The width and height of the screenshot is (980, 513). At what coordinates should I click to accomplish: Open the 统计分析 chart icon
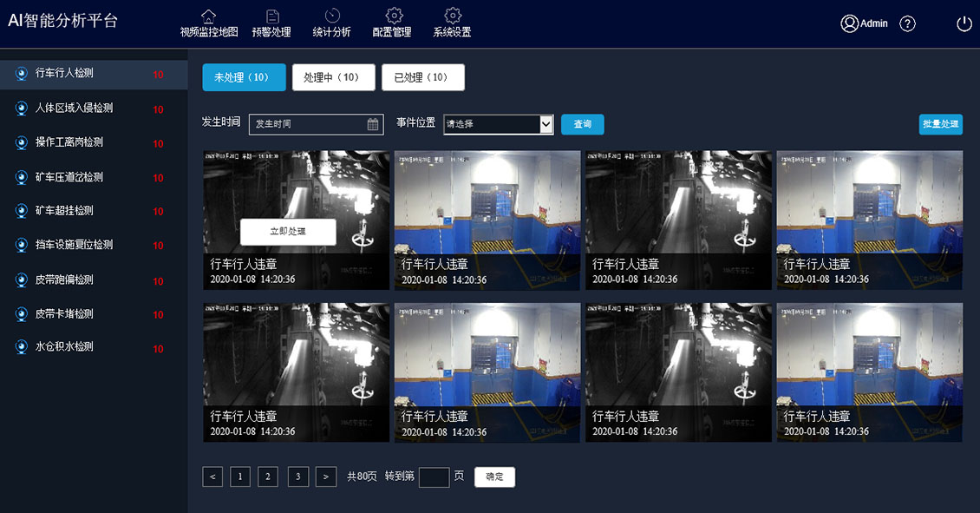pyautogui.click(x=332, y=16)
